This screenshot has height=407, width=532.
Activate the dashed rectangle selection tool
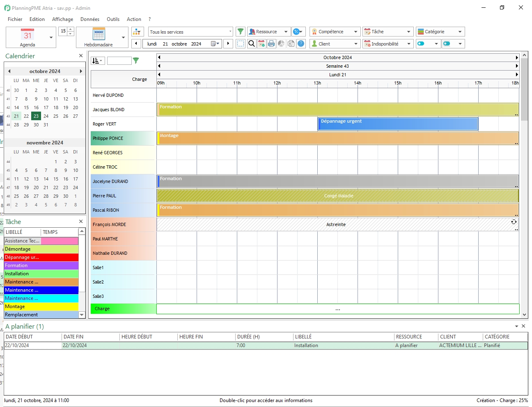click(x=241, y=43)
